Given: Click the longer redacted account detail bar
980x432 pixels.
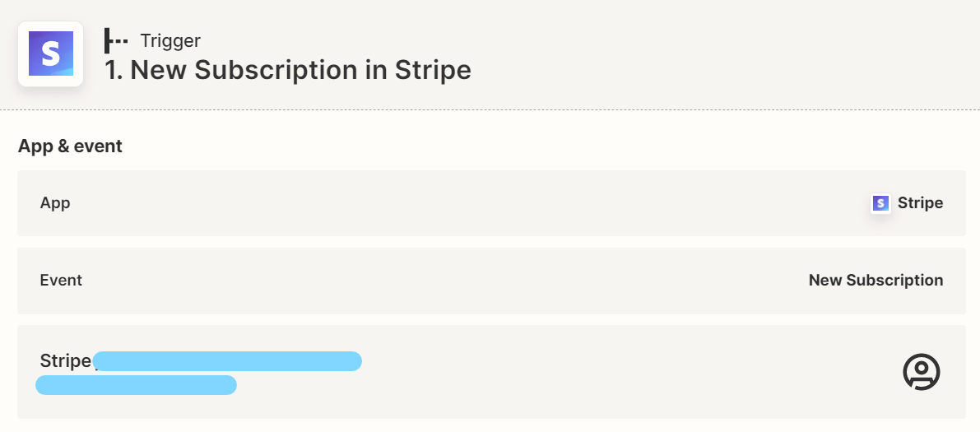Looking at the screenshot, I should [227, 360].
